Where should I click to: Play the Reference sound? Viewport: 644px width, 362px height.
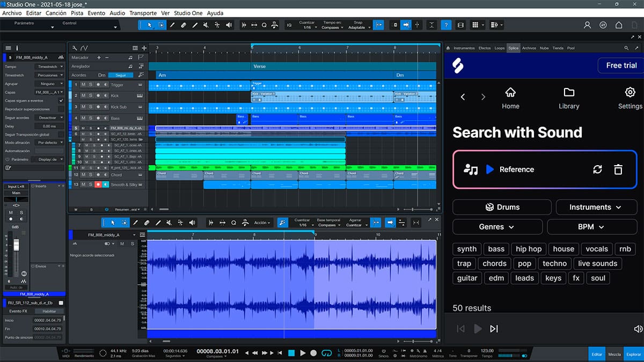489,169
